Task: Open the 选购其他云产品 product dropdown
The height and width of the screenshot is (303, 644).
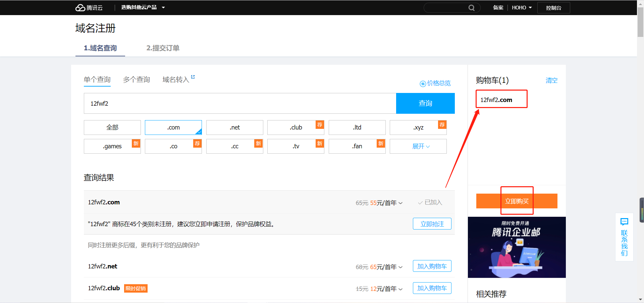Action: 143,7
